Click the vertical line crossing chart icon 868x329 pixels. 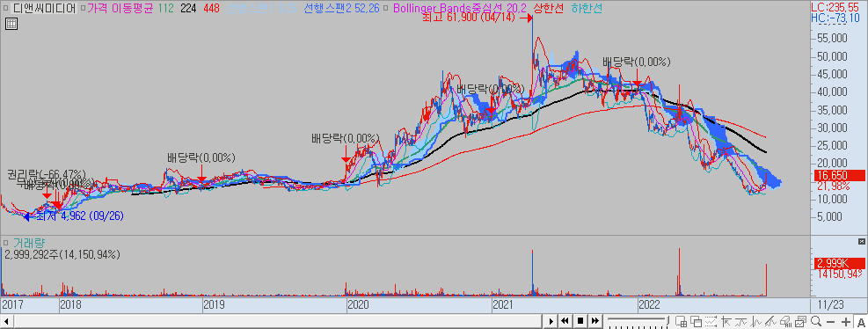(x=755, y=321)
